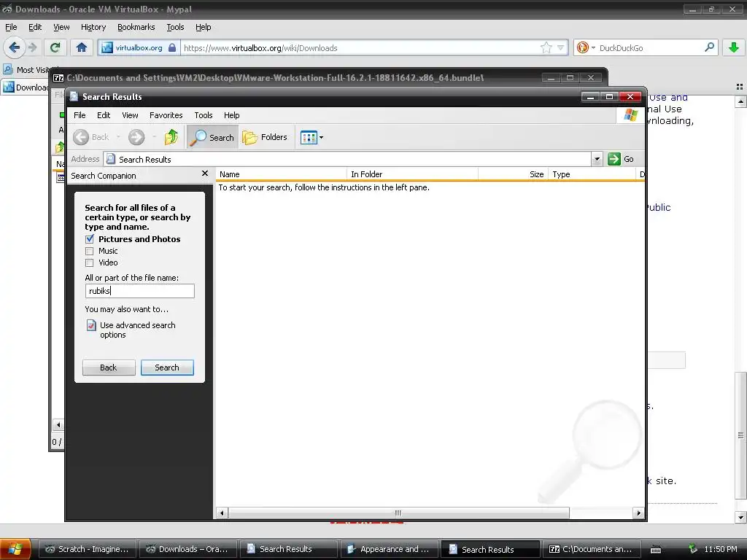The image size is (747, 560).
Task: Click the file name input field
Action: point(139,291)
